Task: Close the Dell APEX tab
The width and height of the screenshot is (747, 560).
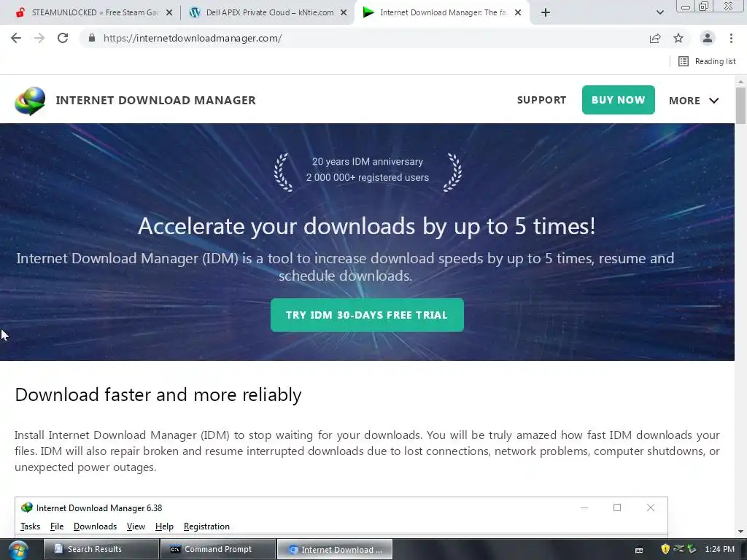Action: pyautogui.click(x=344, y=13)
